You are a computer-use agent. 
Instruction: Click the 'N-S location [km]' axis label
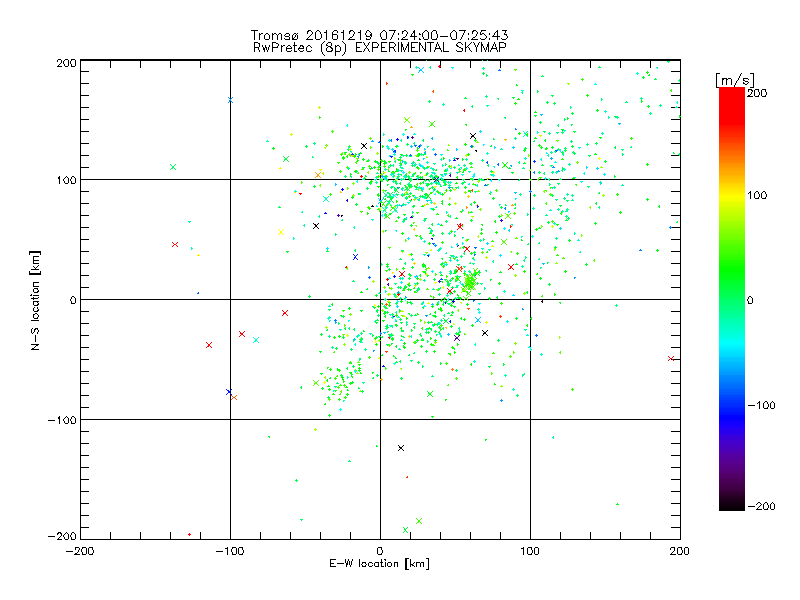point(35,300)
